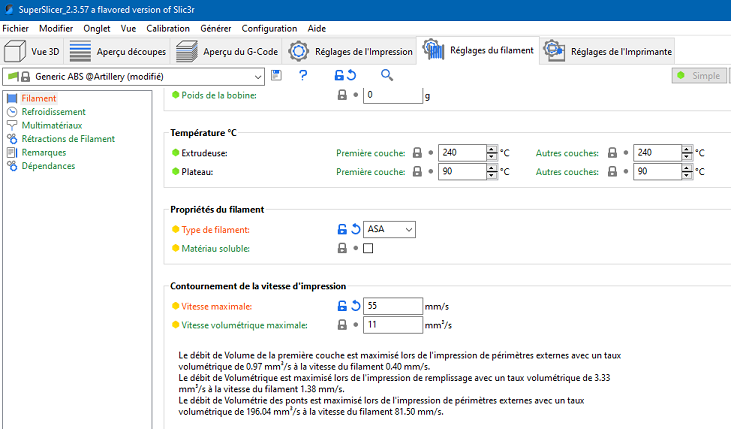Select Refroidissement in the sidebar
This screenshot has width=731, height=429.
(x=54, y=112)
